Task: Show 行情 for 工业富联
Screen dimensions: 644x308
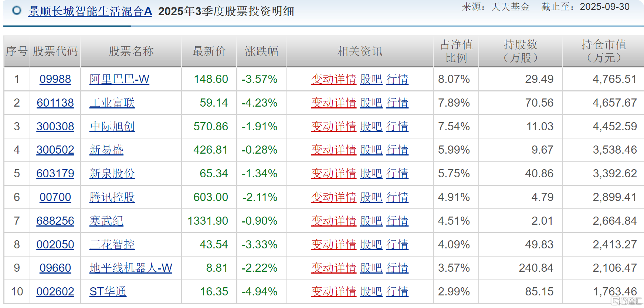Action: (397, 103)
